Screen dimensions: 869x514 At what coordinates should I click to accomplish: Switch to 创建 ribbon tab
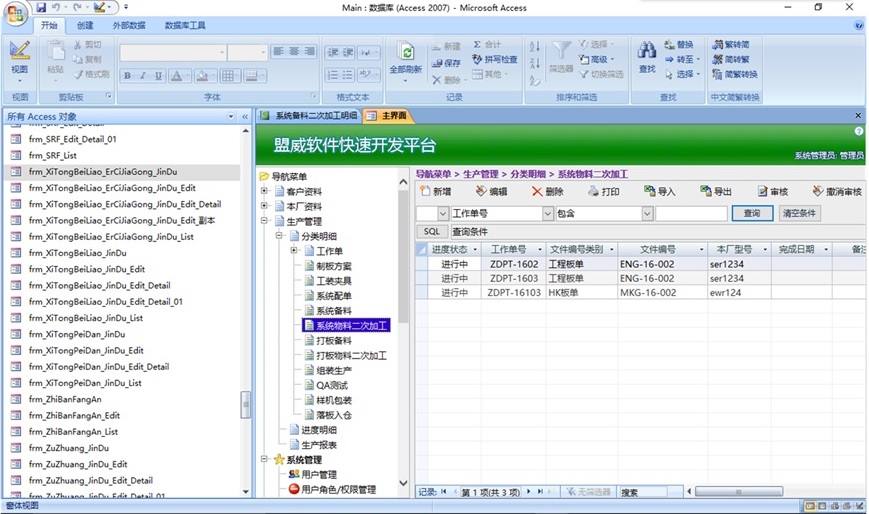[x=85, y=26]
